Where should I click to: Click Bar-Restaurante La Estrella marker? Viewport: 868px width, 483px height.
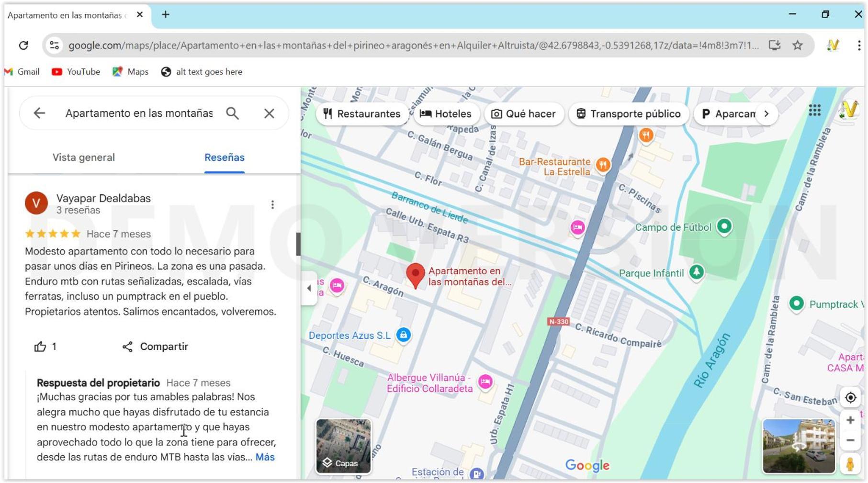click(603, 165)
